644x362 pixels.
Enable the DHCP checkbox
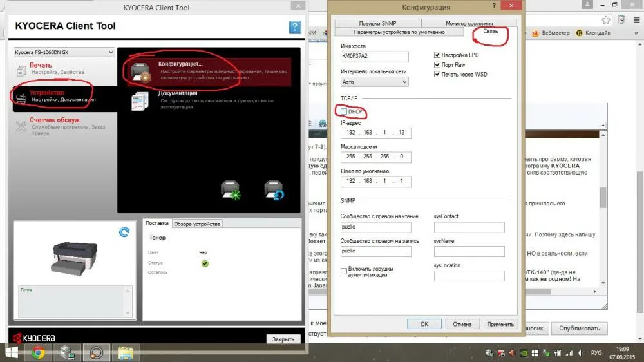[x=344, y=111]
